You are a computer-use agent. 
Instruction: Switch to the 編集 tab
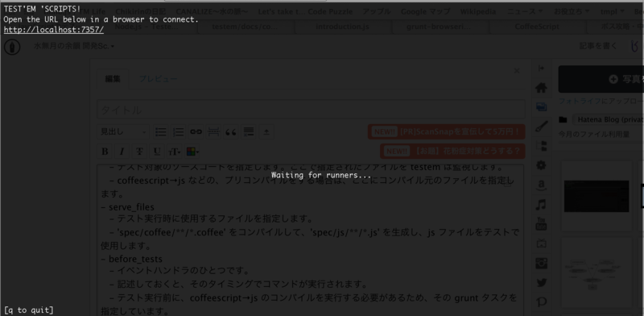[113, 79]
